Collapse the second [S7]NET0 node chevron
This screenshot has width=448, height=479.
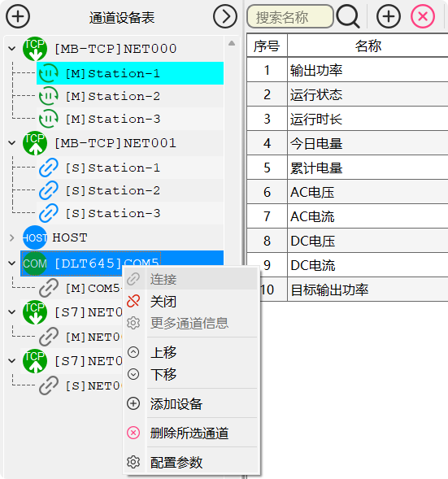click(x=12, y=361)
